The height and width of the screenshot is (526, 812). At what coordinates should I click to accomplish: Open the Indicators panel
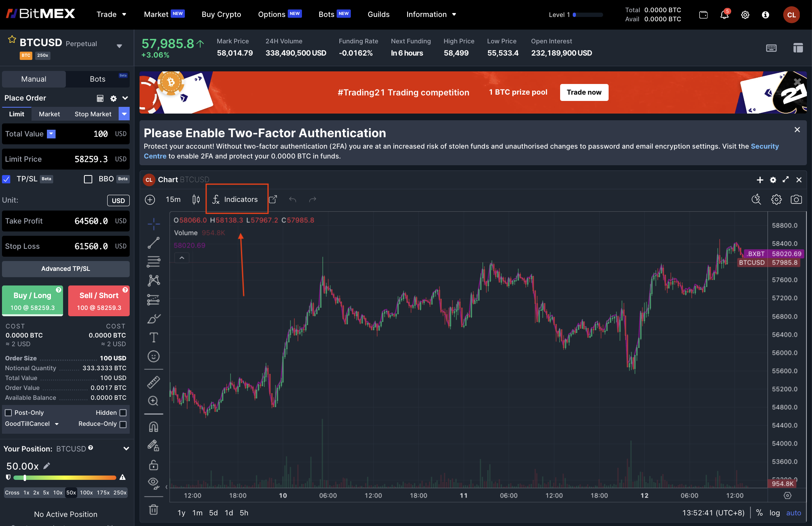tap(237, 199)
